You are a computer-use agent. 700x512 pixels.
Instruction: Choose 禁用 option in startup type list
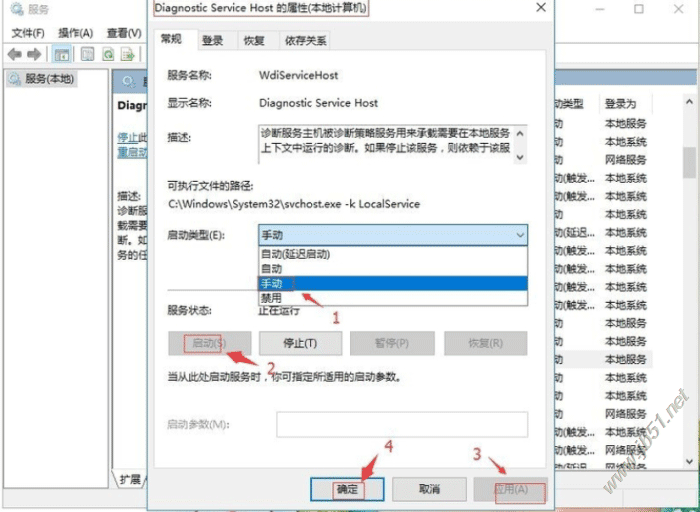(393, 298)
